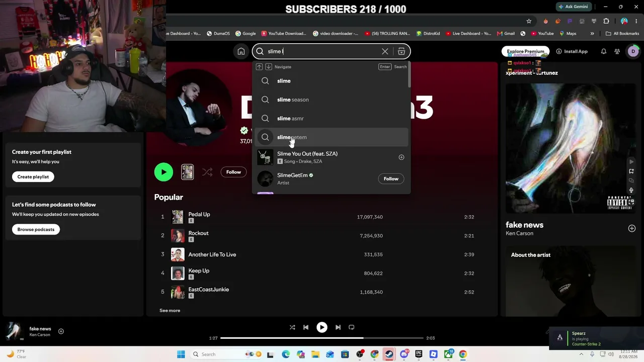Image resolution: width=644 pixels, height=362 pixels.
Task: Play the artist with the green play button
Action: 164,172
